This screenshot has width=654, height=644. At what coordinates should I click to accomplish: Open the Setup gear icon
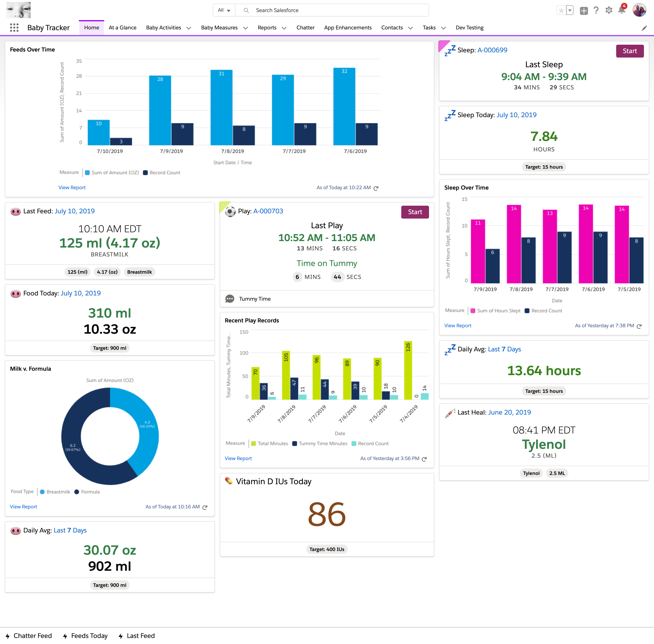609,10
